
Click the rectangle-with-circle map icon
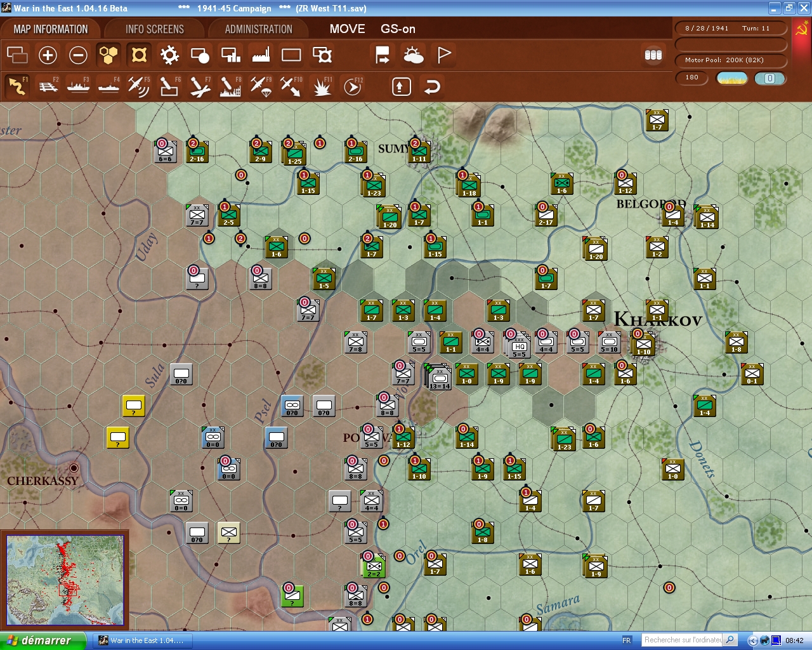tap(200, 55)
